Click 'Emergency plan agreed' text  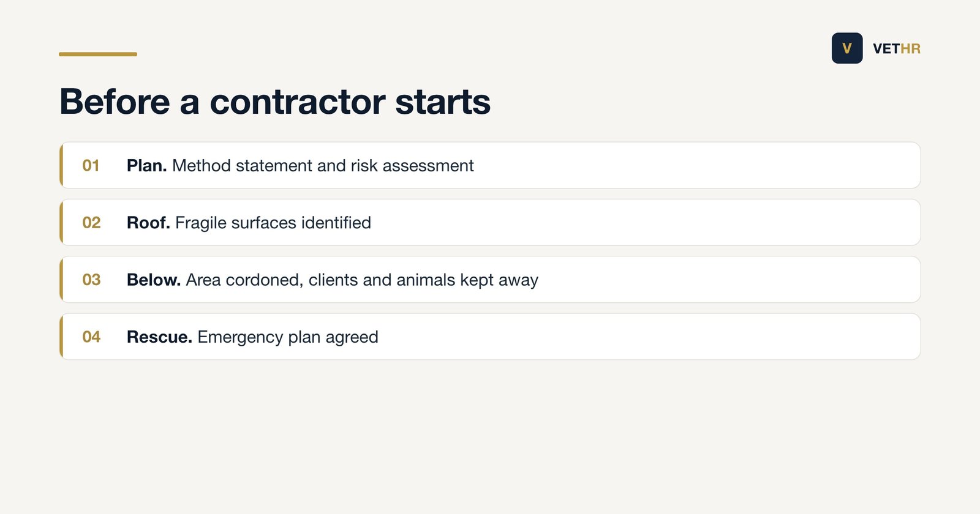pos(288,338)
